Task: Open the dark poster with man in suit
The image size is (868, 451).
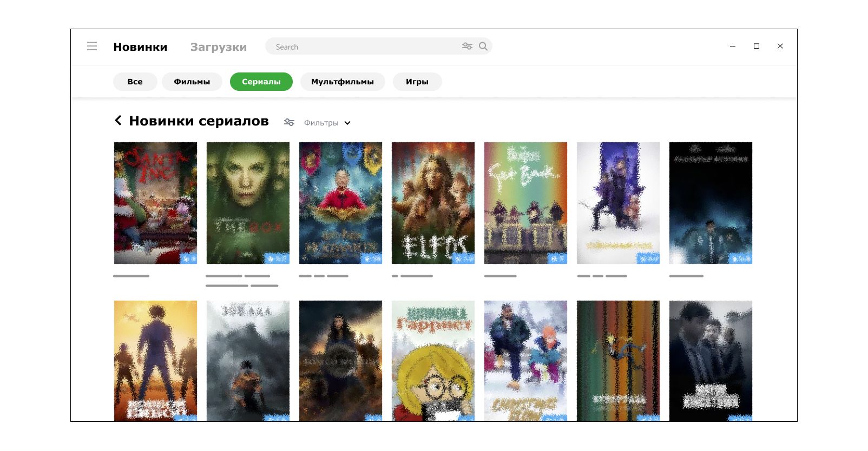Action: (711, 361)
